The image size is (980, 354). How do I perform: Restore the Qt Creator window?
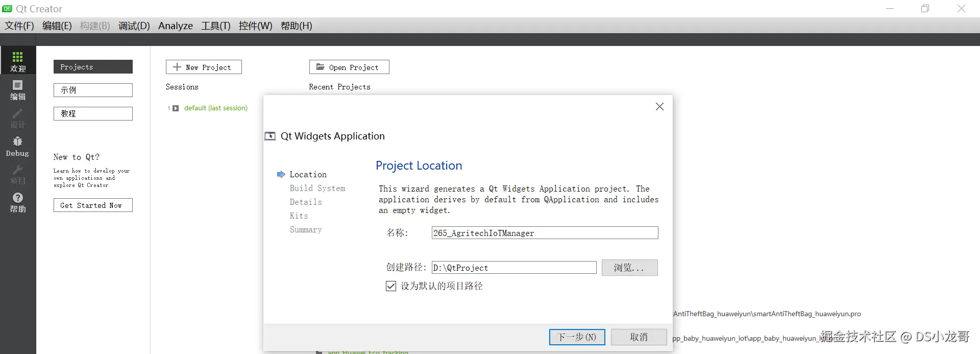coord(925,9)
